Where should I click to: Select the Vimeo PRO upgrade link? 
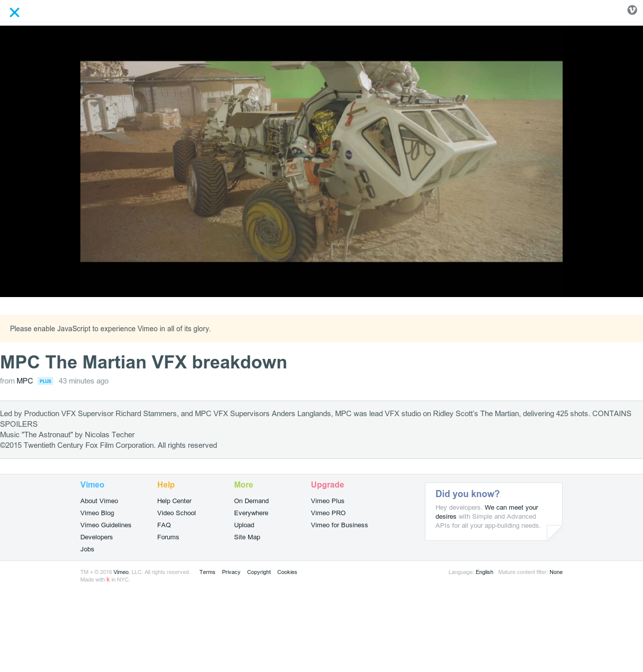coord(328,513)
